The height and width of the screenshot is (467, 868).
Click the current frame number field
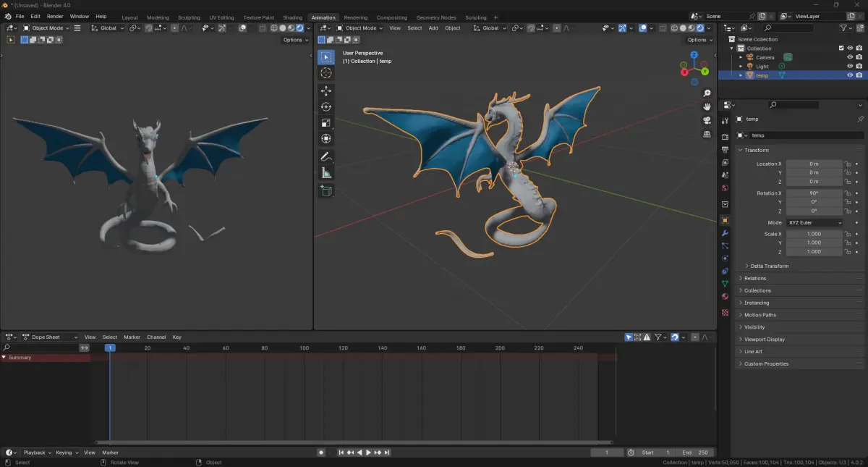(x=607, y=453)
